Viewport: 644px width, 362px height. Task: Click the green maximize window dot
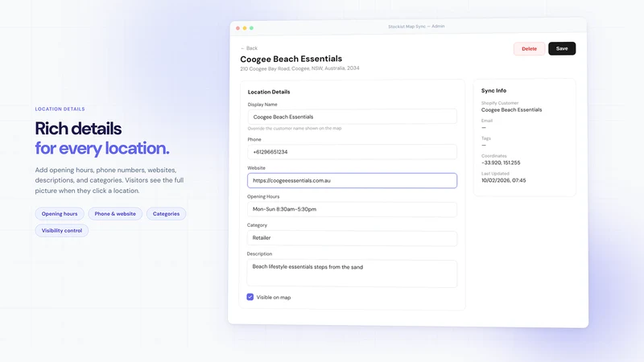tap(251, 28)
